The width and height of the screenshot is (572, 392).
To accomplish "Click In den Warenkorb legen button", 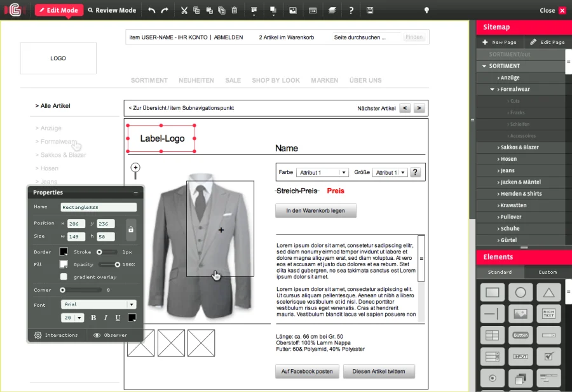I will click(316, 210).
